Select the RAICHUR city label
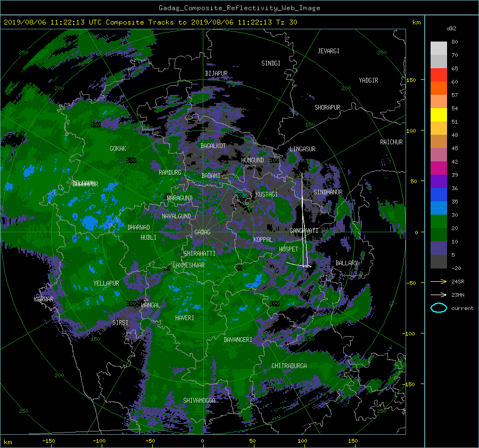The width and height of the screenshot is (479, 448). point(391,142)
